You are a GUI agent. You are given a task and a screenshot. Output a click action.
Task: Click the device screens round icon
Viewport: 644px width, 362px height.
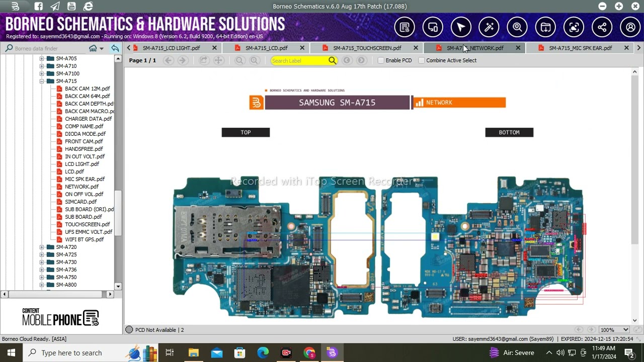pyautogui.click(x=433, y=27)
